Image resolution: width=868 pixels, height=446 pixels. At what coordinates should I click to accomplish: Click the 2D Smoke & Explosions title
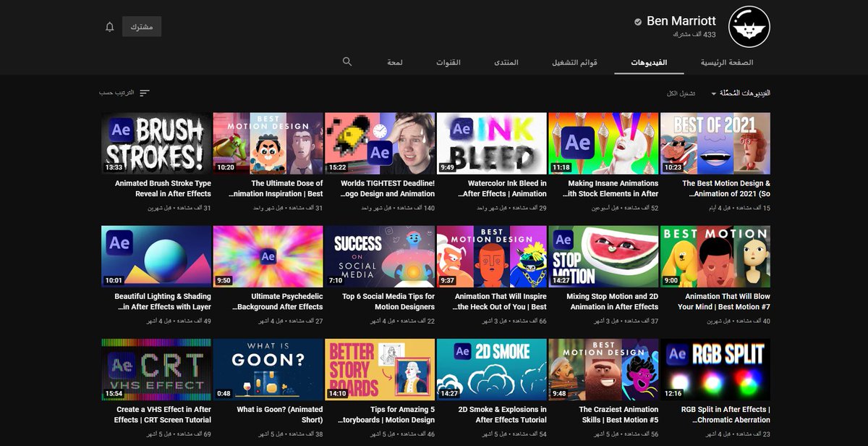point(503,414)
